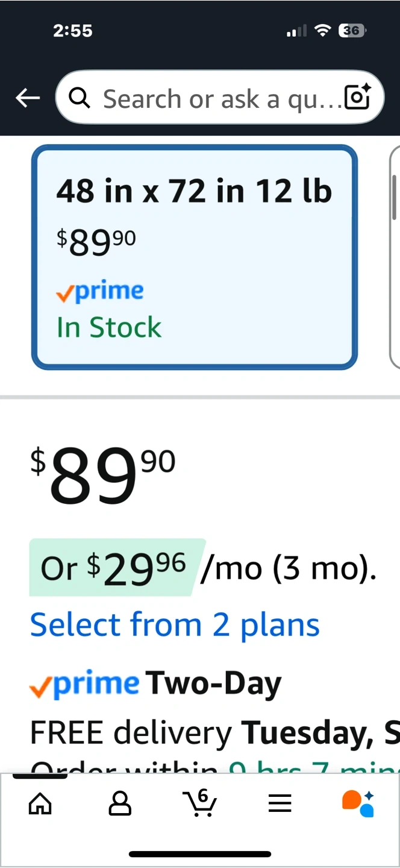The image size is (400, 868).
Task: Go back using the left arrow
Action: tap(28, 98)
